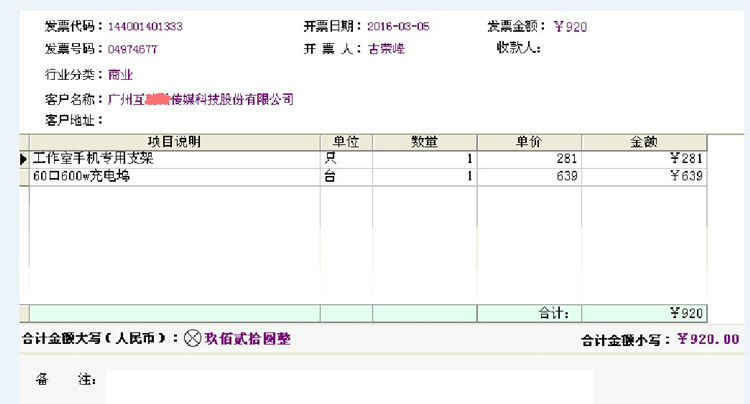
Task: Click the circled X icon before 玖佰贰拾圆整
Action: point(193,339)
